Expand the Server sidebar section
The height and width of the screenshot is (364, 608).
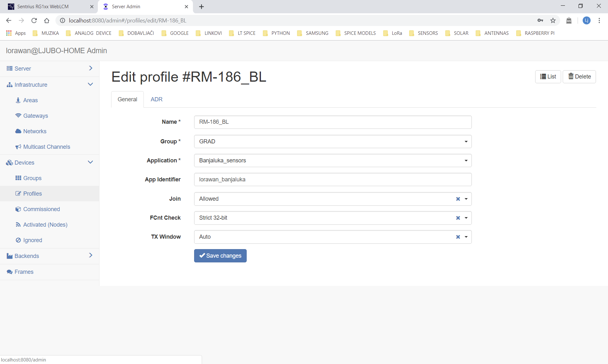click(50, 69)
